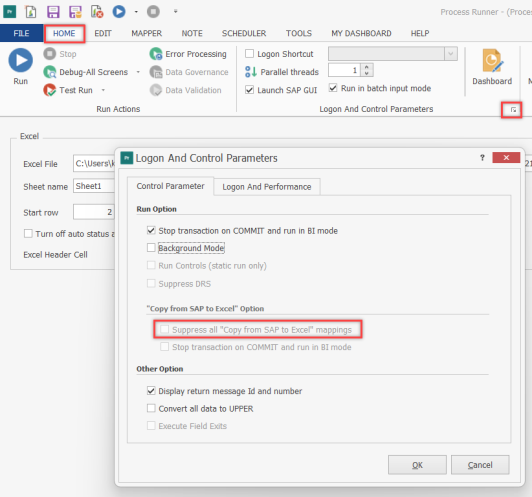Click the Stop icon in Run Actions
The image size is (532, 497).
[x=50, y=54]
